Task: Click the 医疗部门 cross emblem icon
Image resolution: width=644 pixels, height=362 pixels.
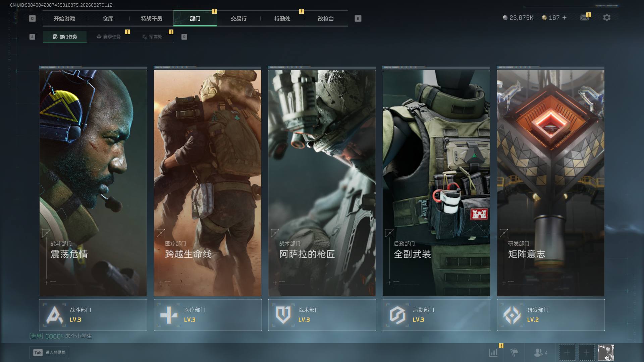Action: pos(169,315)
